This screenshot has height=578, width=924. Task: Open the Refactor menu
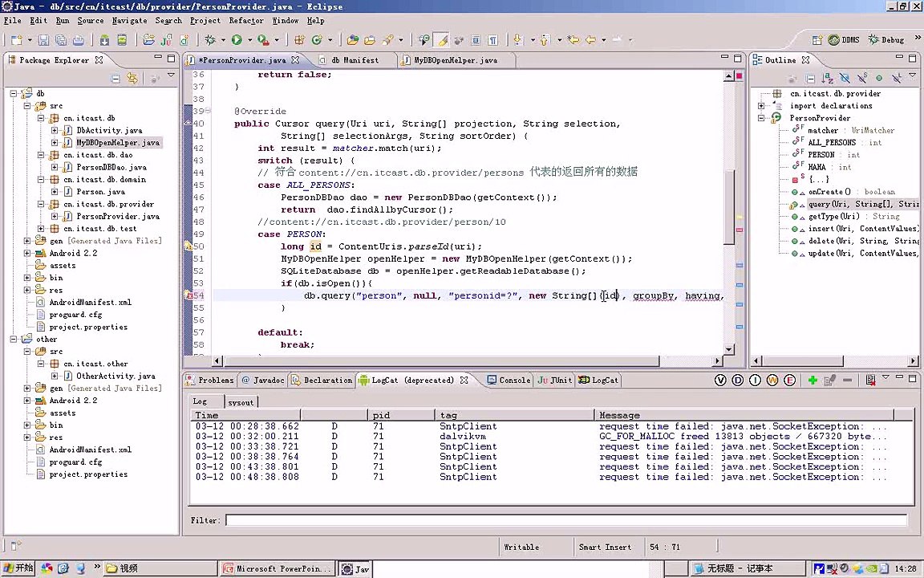(x=246, y=21)
